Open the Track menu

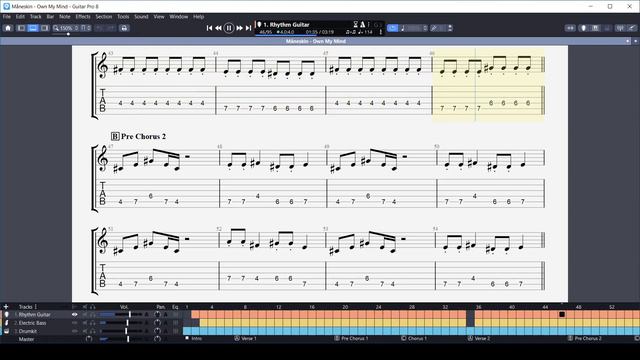(x=36, y=17)
